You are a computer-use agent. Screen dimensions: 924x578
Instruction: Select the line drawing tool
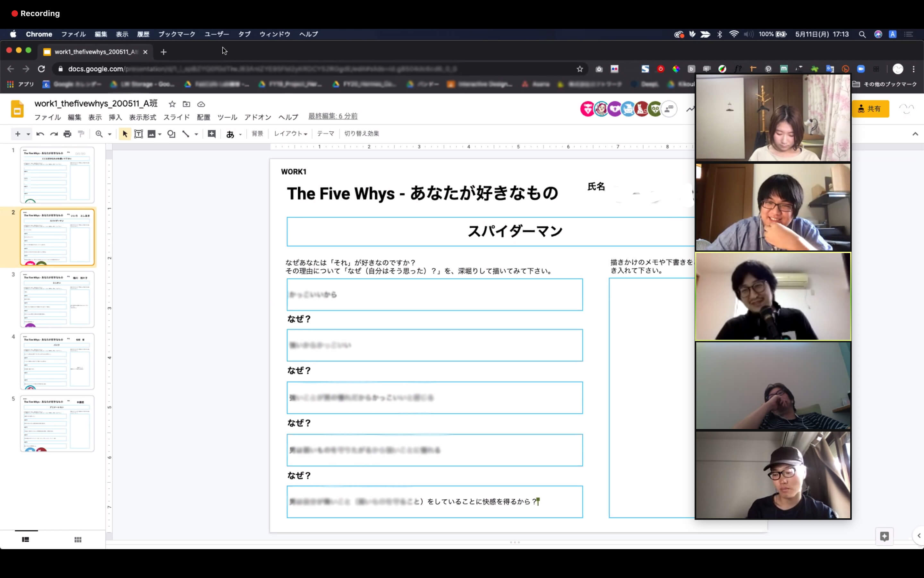click(x=185, y=134)
